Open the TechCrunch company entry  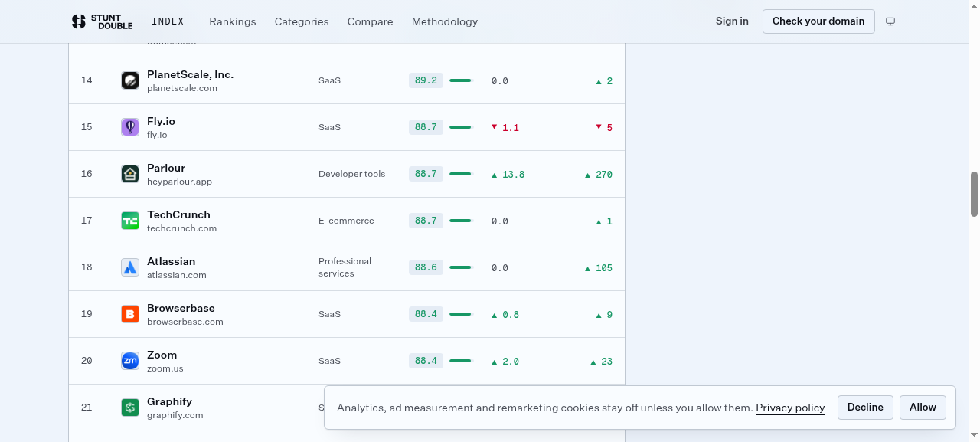[178, 214]
